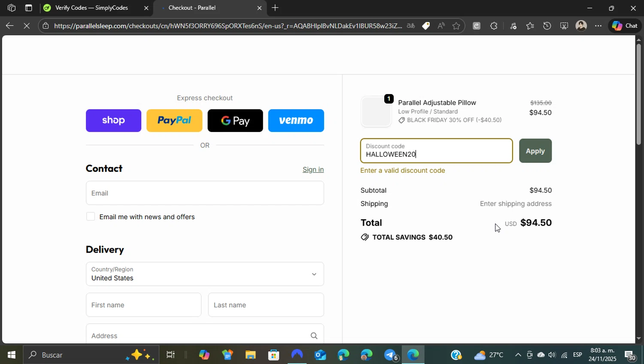This screenshot has width=644, height=364.
Task: Open the screenshot tool icon
Action: [564, 26]
